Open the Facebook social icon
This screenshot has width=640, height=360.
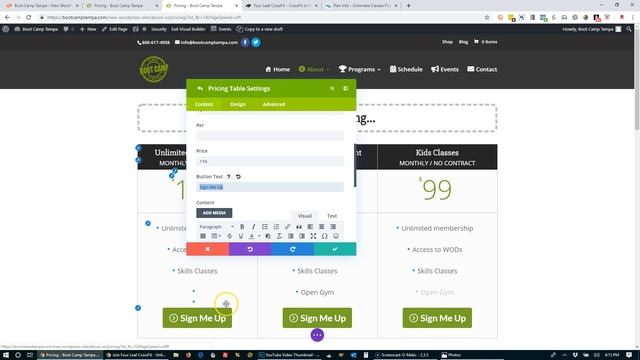pyautogui.click(x=245, y=42)
